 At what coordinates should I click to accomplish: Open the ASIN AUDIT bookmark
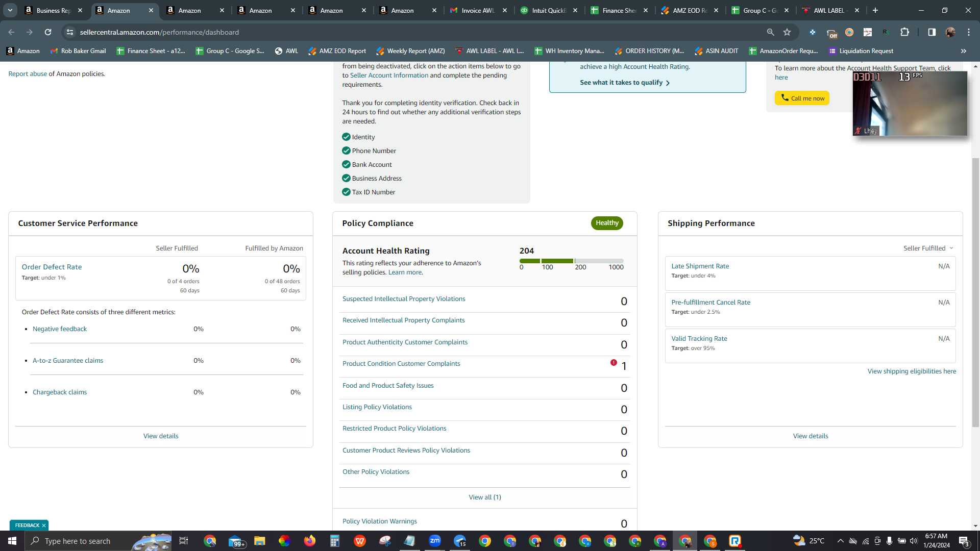click(x=716, y=51)
